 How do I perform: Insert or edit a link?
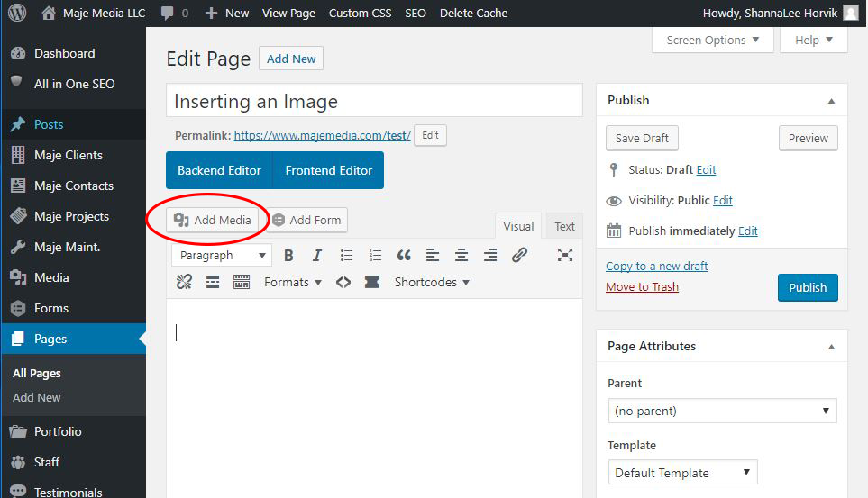click(x=519, y=255)
